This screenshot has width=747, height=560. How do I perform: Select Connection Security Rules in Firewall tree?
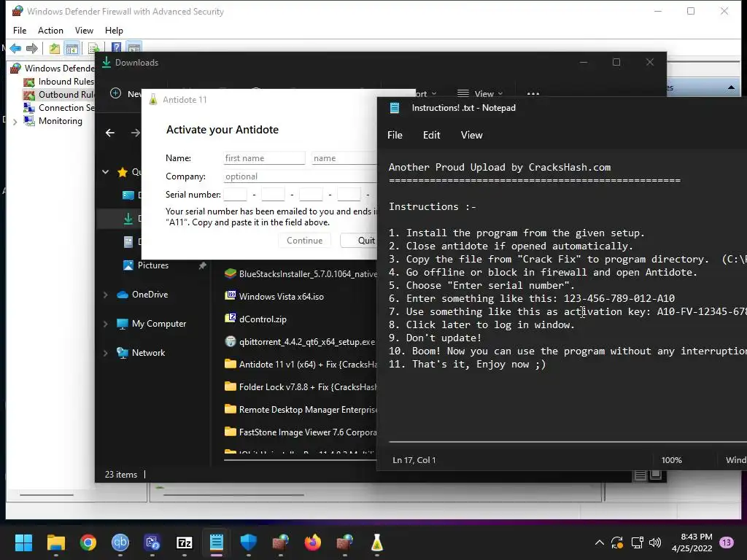[x=66, y=108]
